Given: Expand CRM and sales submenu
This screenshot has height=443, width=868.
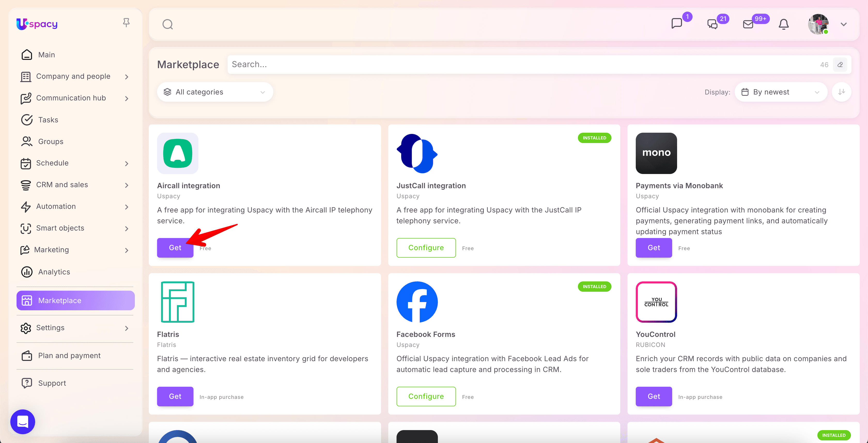Looking at the screenshot, I should coord(127,185).
